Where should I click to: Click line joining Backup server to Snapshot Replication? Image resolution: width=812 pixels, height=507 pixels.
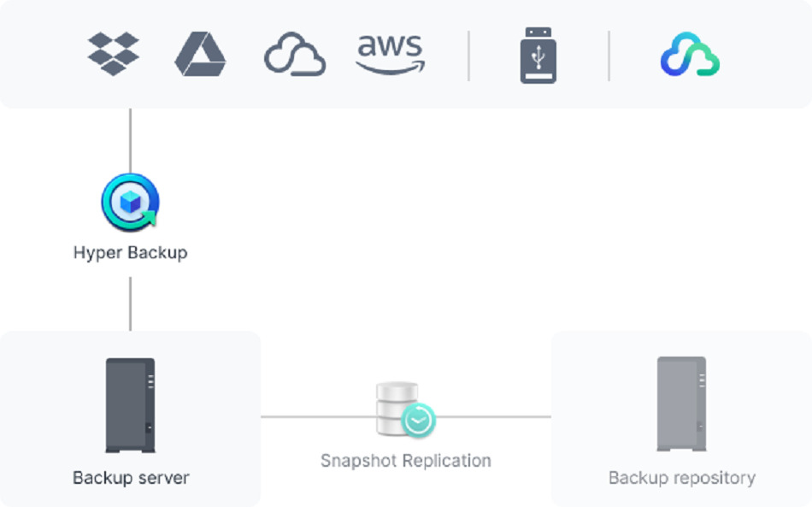click(316, 417)
